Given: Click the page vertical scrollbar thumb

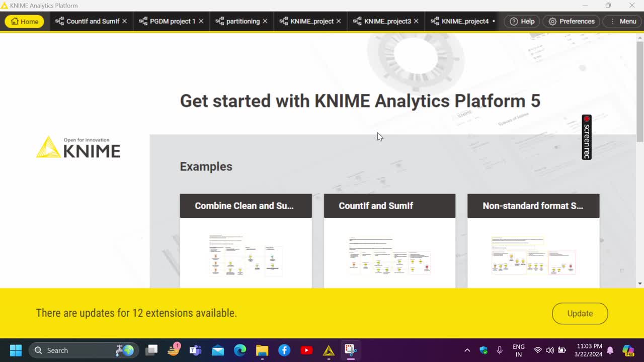Looking at the screenshot, I should (x=640, y=90).
